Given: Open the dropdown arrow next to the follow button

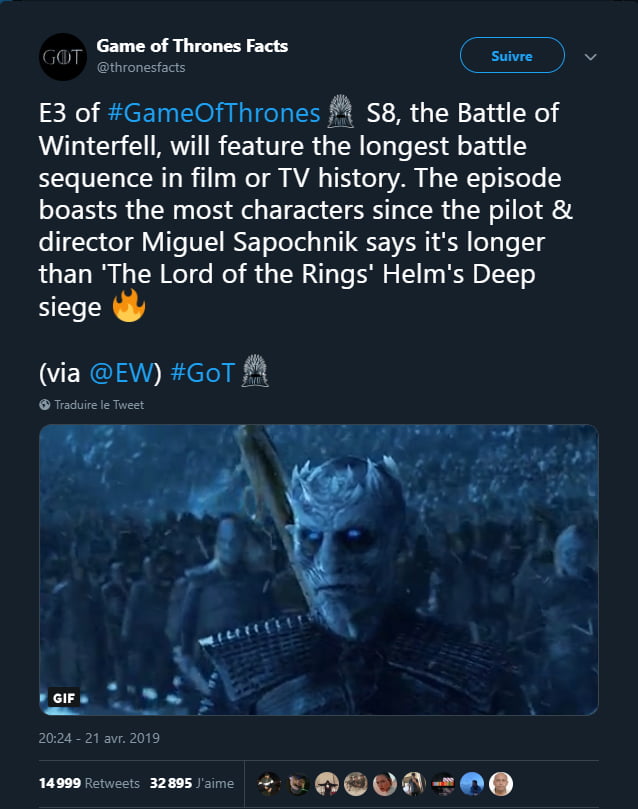Looking at the screenshot, I should [x=590, y=56].
